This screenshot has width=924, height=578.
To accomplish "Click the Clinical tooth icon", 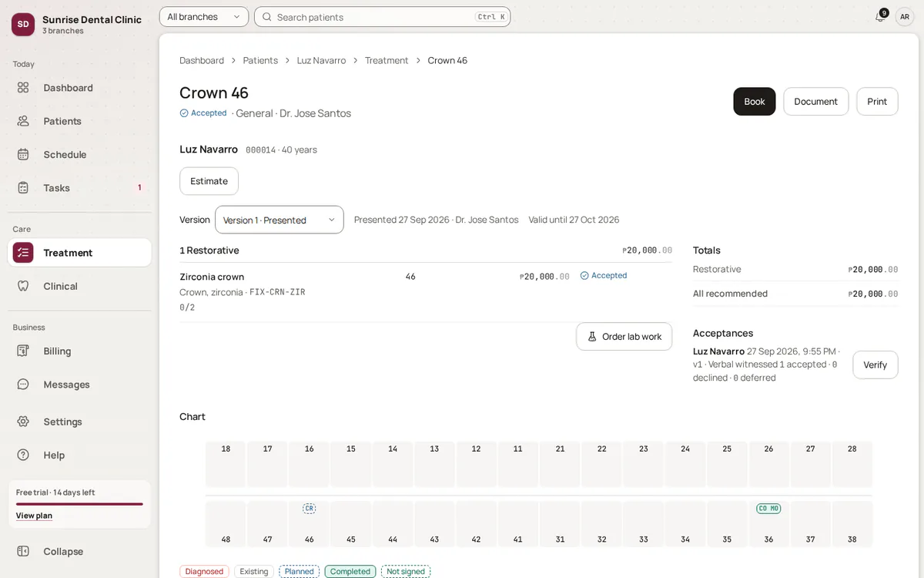I will point(23,286).
